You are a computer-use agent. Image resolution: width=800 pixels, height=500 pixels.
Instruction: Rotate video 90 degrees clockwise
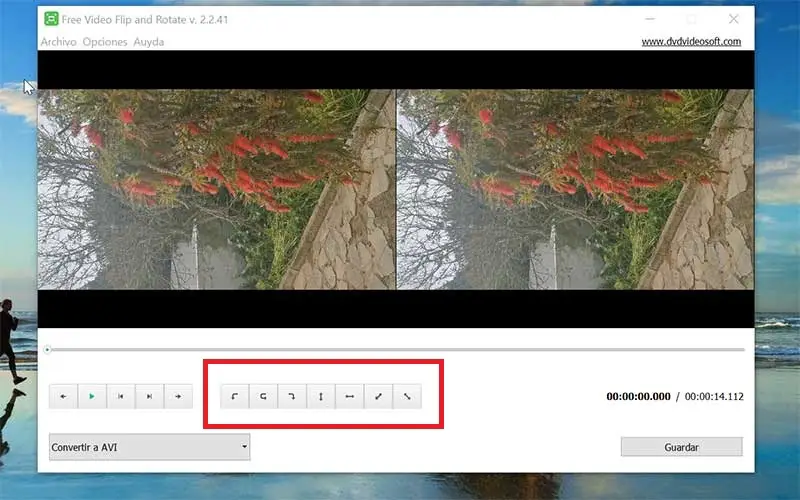point(292,396)
